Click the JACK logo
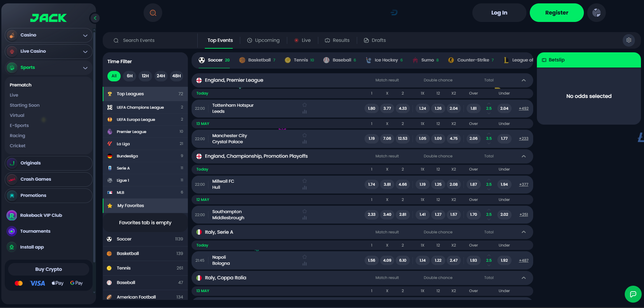The image size is (644, 308). point(48,18)
